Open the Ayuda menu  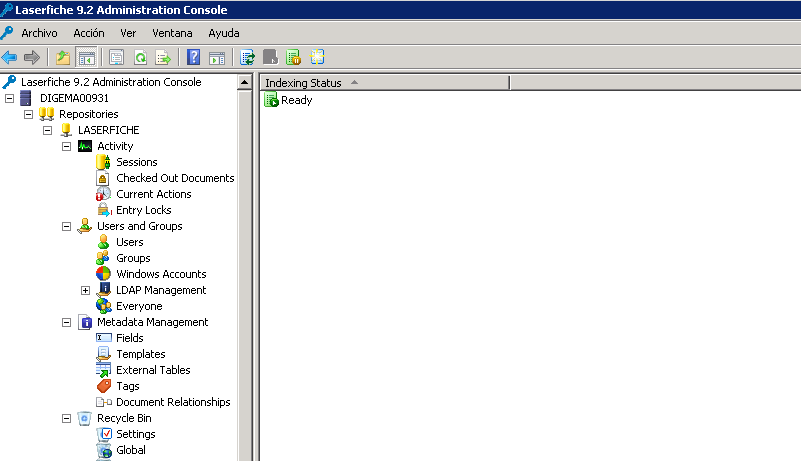[x=224, y=33]
